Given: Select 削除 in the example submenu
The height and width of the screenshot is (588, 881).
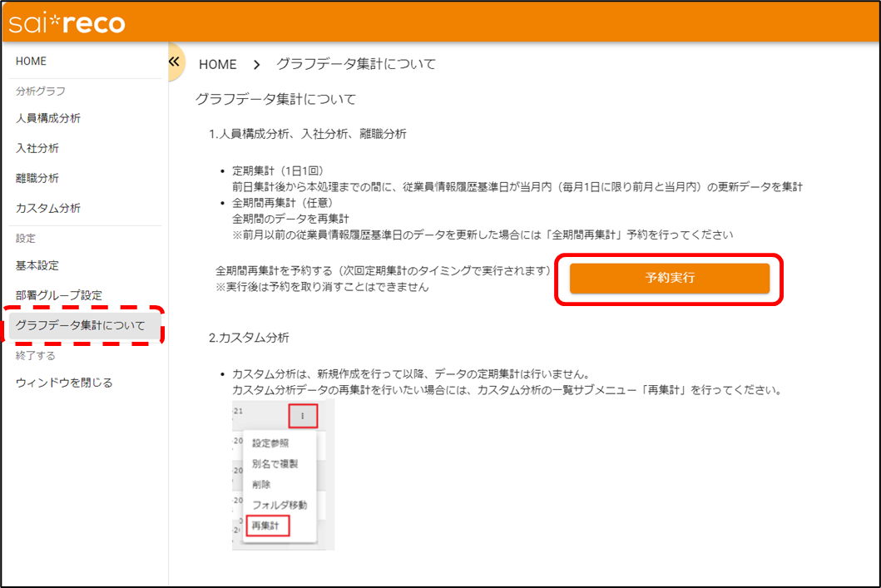Looking at the screenshot, I should pyautogui.click(x=261, y=484).
